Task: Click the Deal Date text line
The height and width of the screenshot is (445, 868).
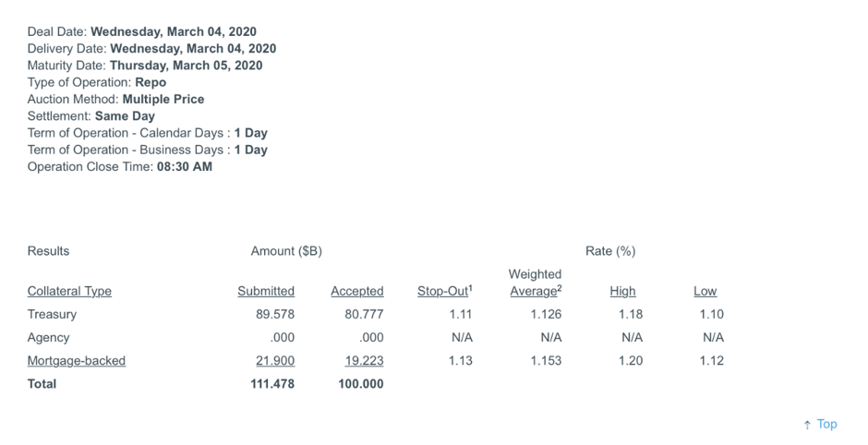Action: coord(141,31)
